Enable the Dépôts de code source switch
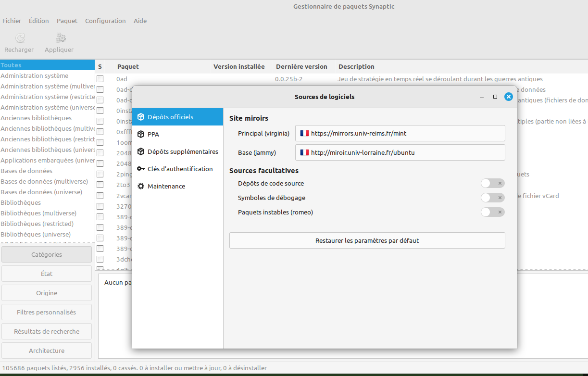588x376 pixels. (492, 183)
